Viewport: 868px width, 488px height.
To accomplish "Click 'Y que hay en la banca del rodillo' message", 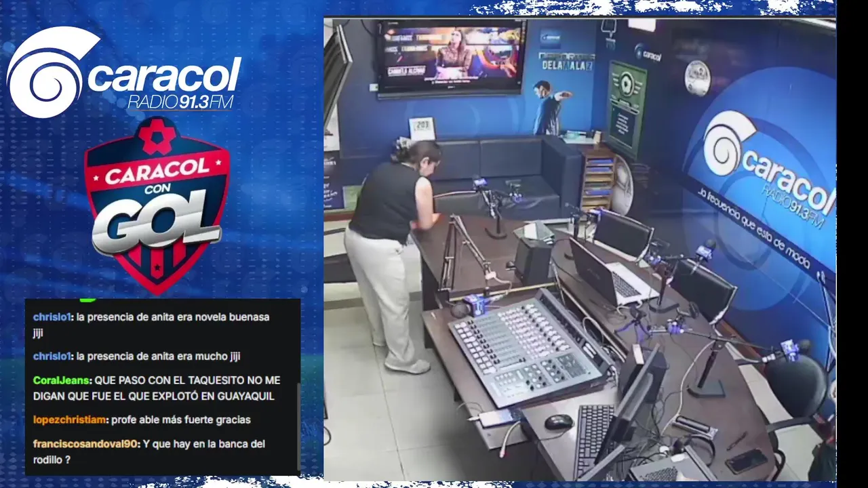I will (x=149, y=452).
